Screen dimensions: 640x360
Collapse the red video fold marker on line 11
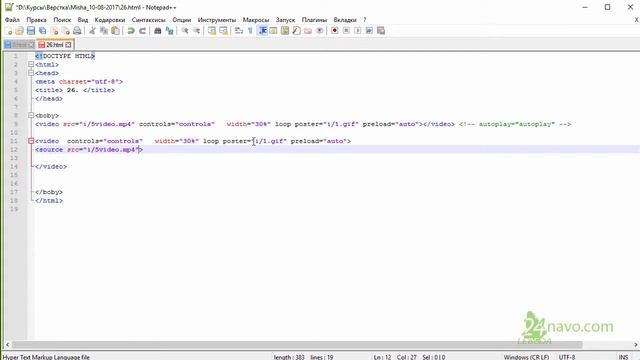click(31, 141)
